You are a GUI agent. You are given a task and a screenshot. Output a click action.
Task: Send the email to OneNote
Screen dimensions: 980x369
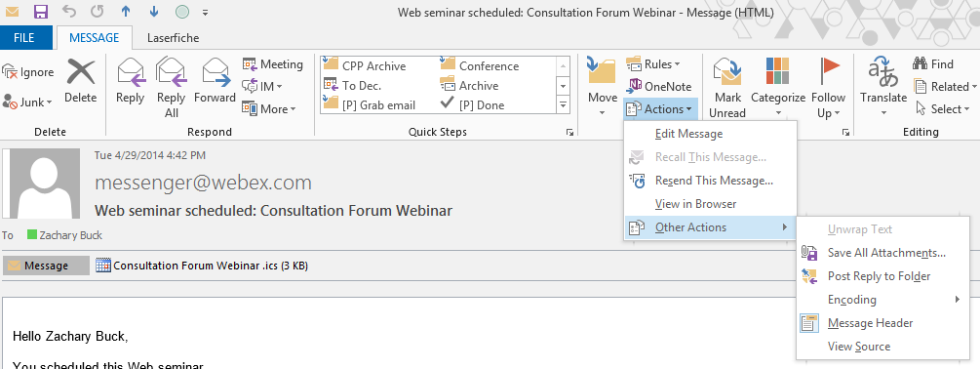point(659,86)
